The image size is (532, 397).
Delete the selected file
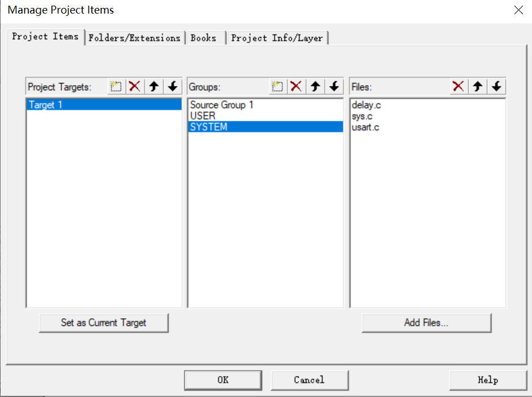click(x=458, y=86)
